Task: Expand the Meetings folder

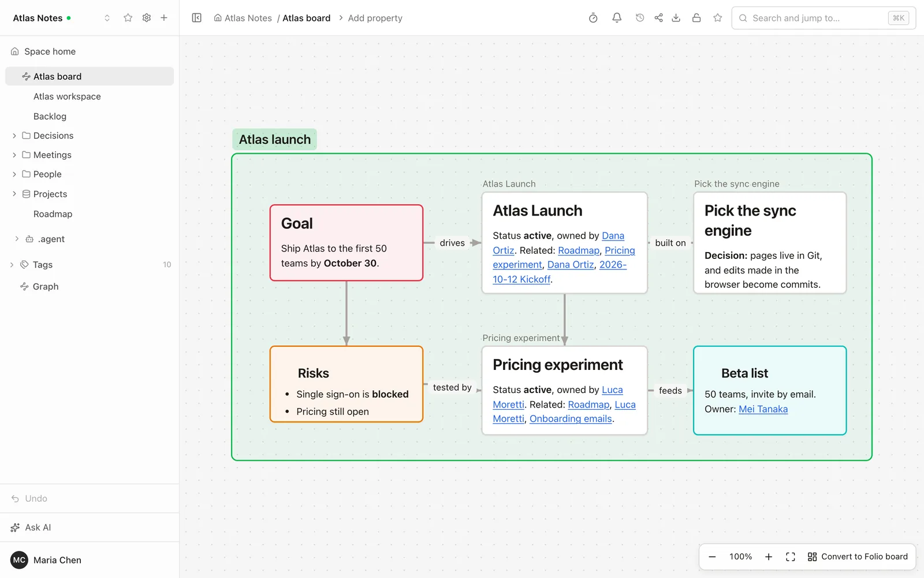Action: point(14,155)
